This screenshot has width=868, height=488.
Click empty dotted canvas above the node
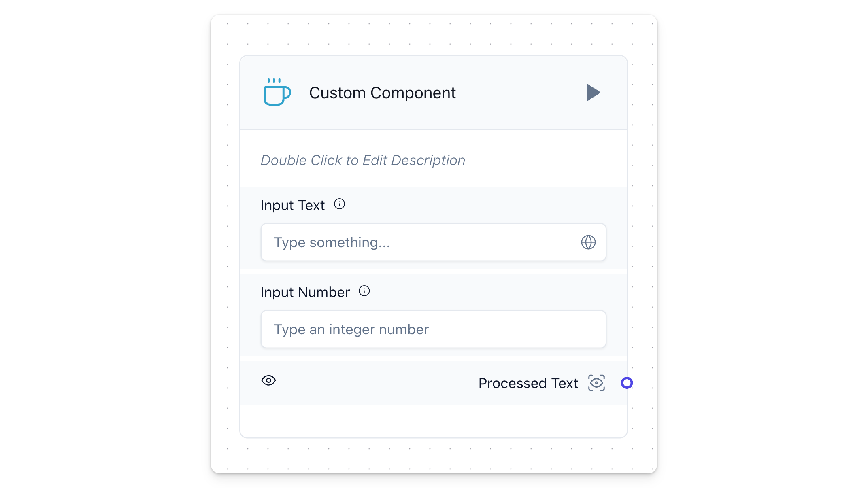point(433,34)
